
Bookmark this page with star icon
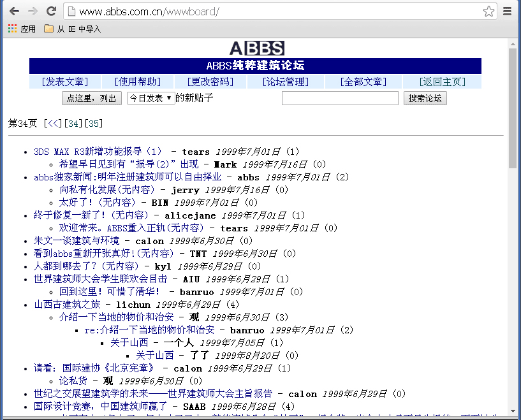pyautogui.click(x=488, y=11)
